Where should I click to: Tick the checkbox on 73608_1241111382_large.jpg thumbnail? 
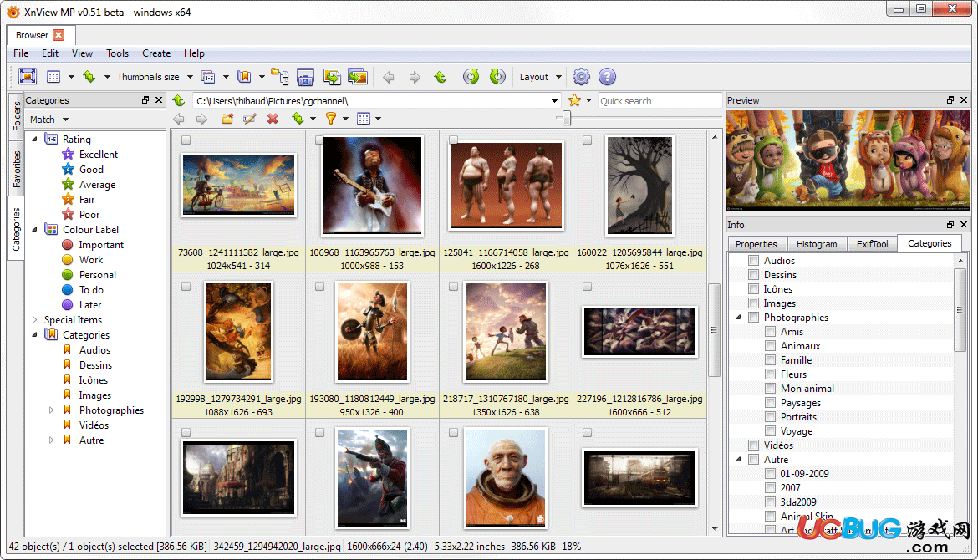point(186,140)
